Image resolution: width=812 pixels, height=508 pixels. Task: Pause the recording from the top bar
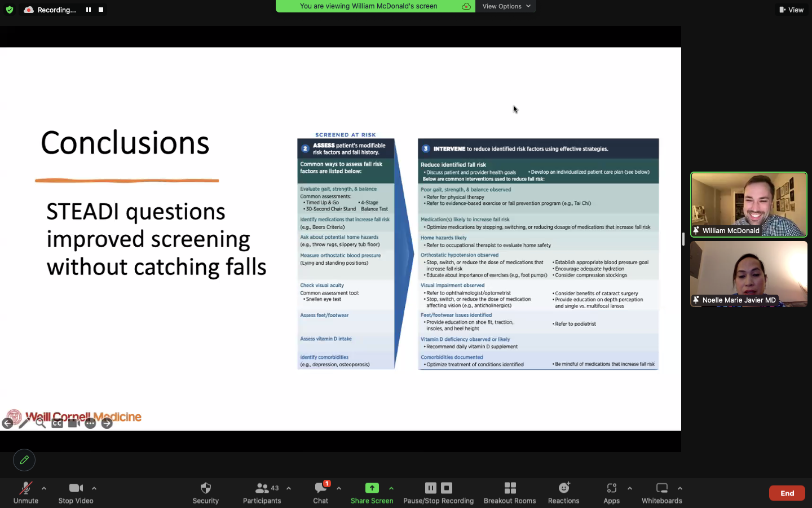pyautogui.click(x=89, y=10)
